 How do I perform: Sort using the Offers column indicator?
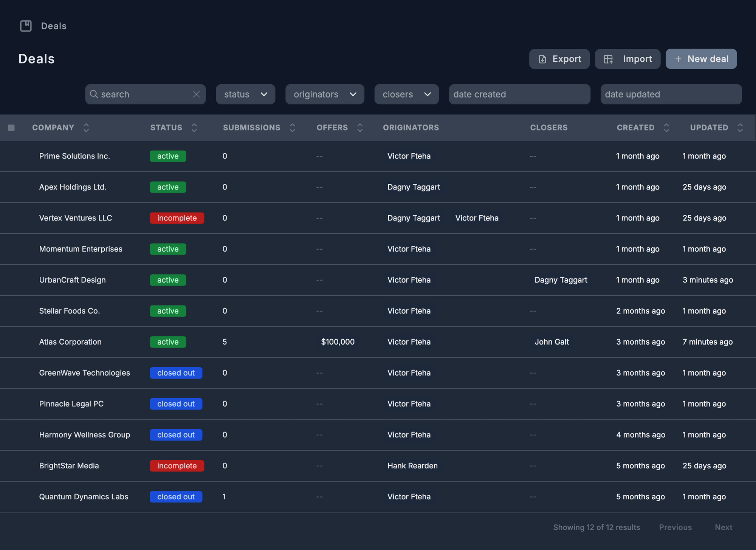pyautogui.click(x=360, y=127)
